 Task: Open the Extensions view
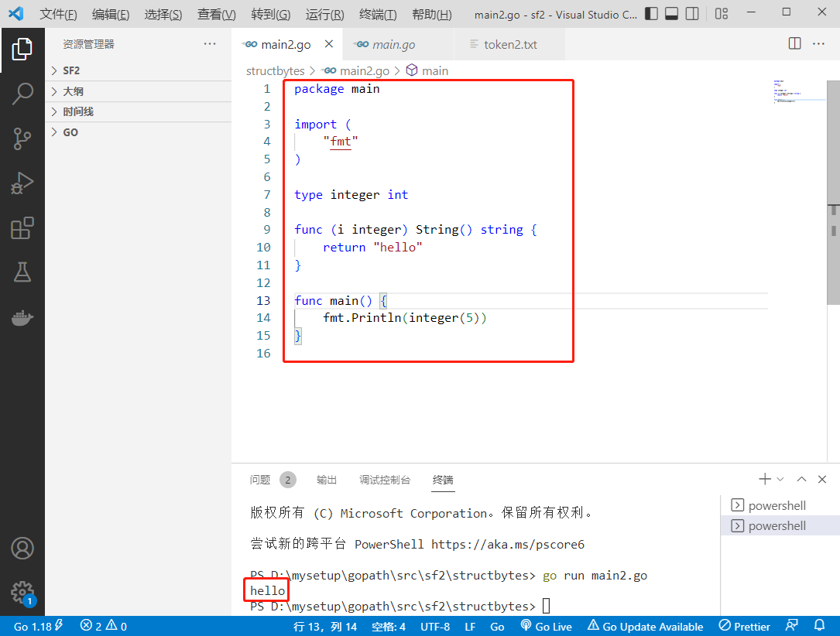[22, 227]
